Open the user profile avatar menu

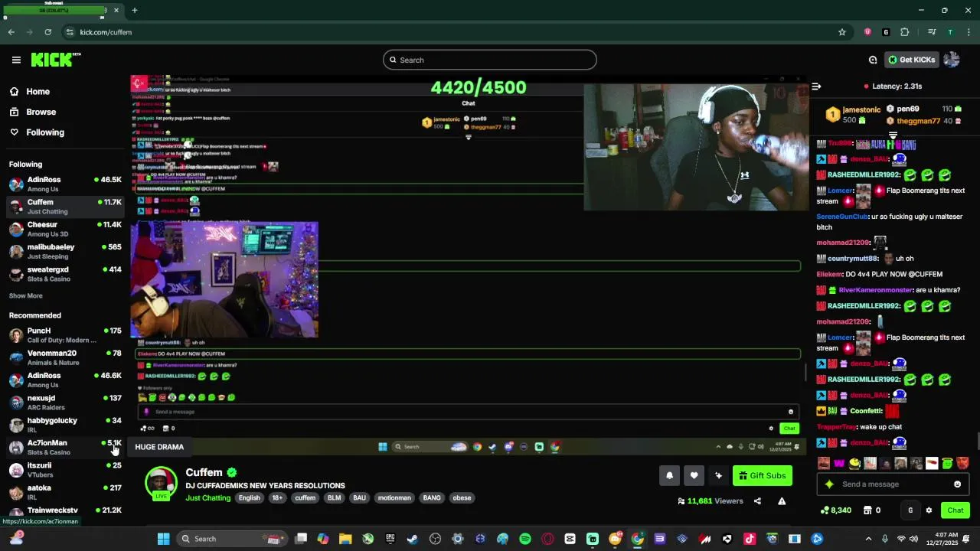point(952,60)
